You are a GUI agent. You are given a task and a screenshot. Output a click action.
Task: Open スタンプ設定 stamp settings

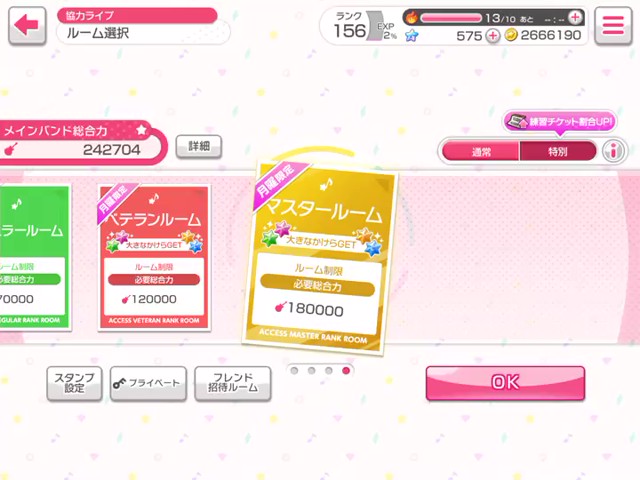pyautogui.click(x=74, y=383)
